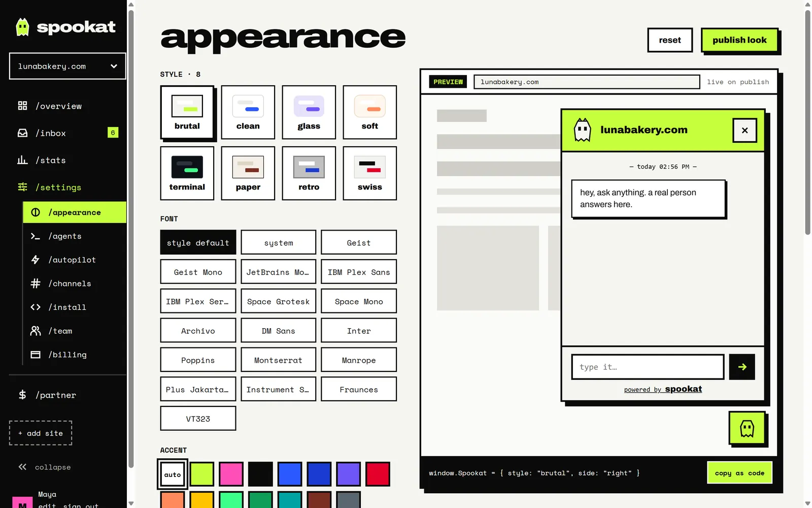
Task: Open the powered by spookat link
Action: (663, 389)
